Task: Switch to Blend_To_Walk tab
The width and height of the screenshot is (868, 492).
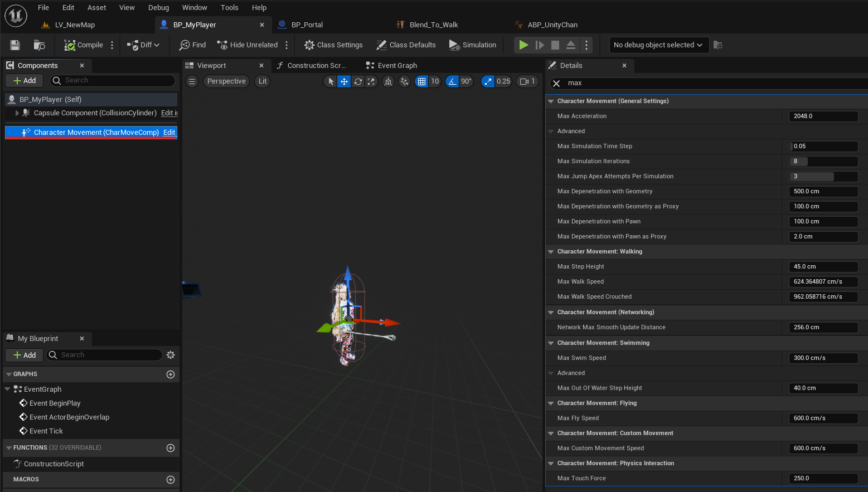Action: click(x=434, y=25)
